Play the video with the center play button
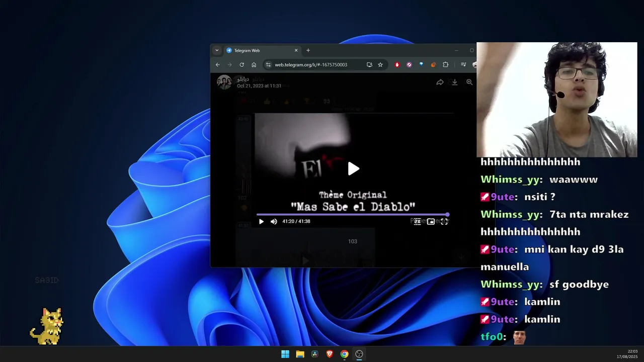644x362 pixels. (354, 169)
